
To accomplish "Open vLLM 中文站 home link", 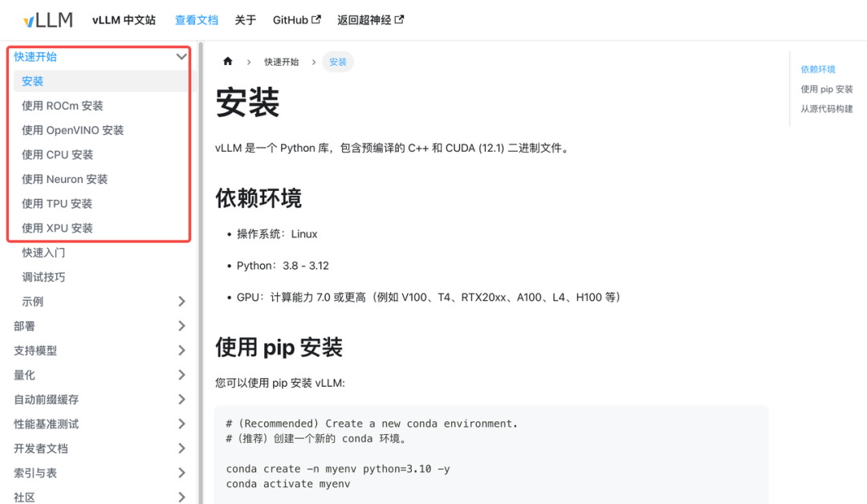I will pos(124,20).
